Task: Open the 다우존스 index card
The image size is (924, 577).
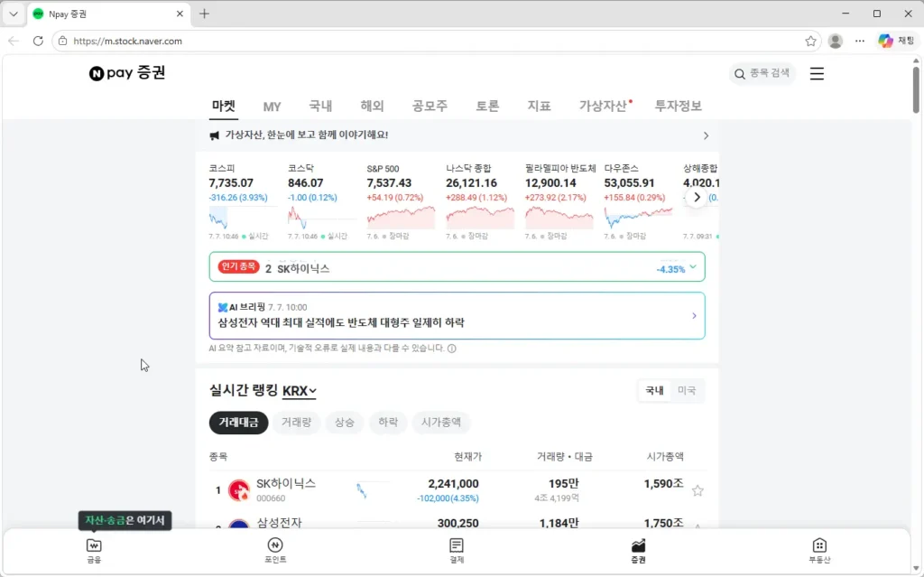Action: 638,201
